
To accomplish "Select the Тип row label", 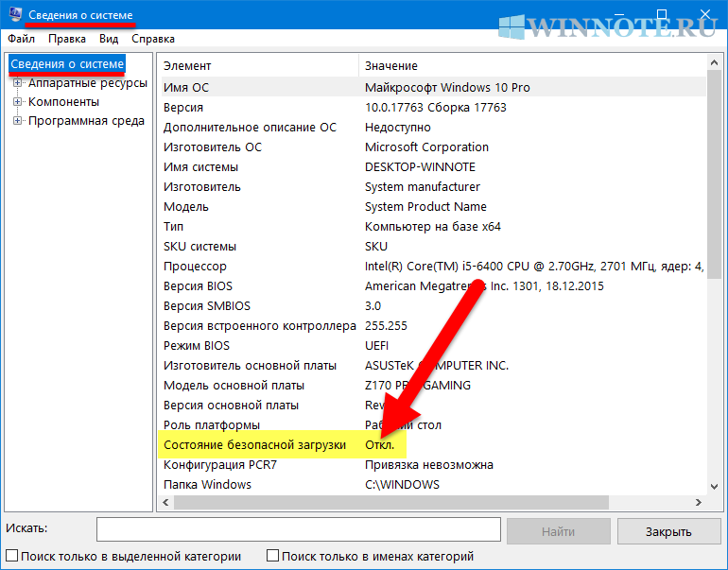I will [174, 227].
